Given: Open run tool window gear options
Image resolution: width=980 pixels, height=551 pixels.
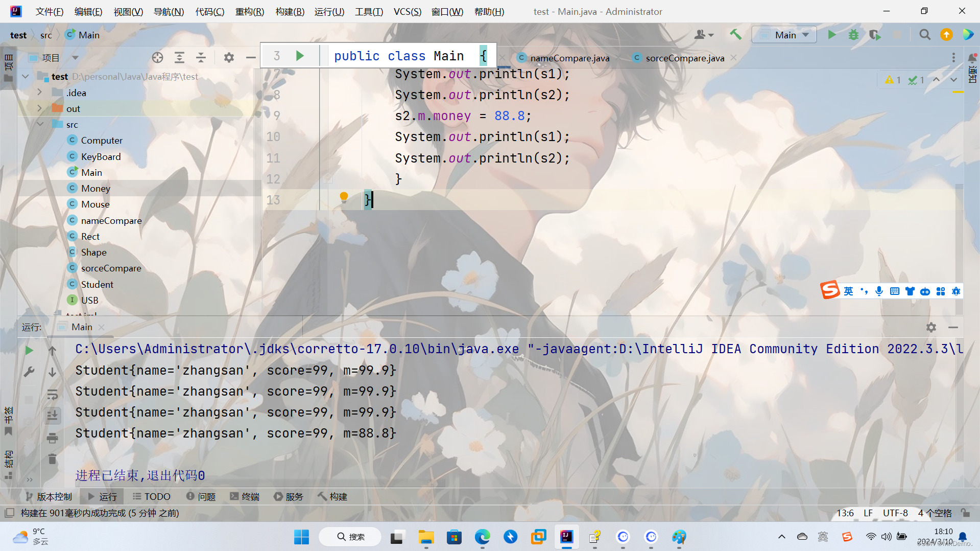Looking at the screenshot, I should tap(931, 327).
